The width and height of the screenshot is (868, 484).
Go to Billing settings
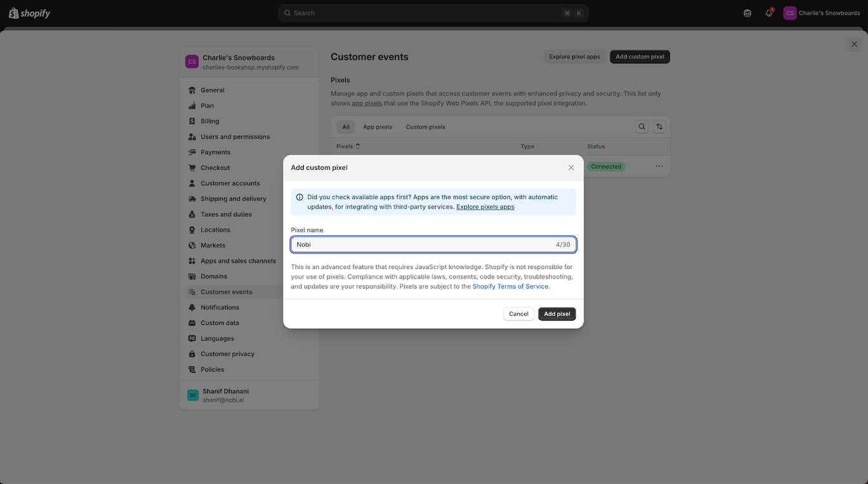tap(249, 121)
